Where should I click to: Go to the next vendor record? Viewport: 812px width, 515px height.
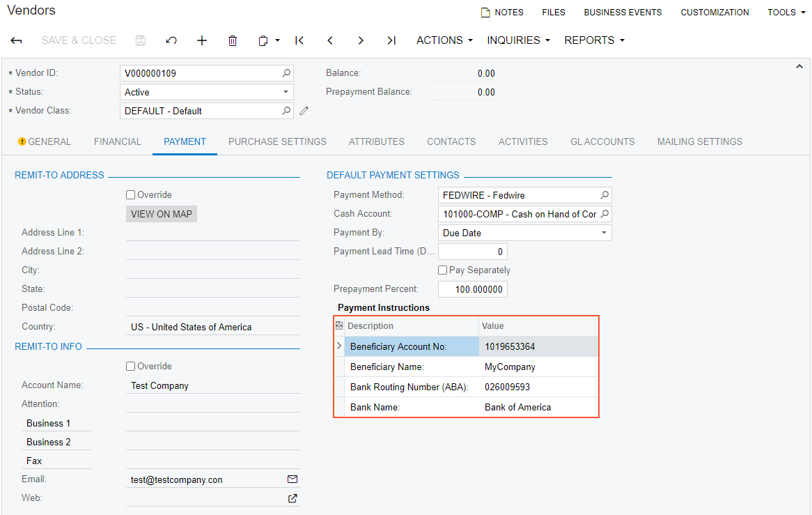(x=361, y=40)
